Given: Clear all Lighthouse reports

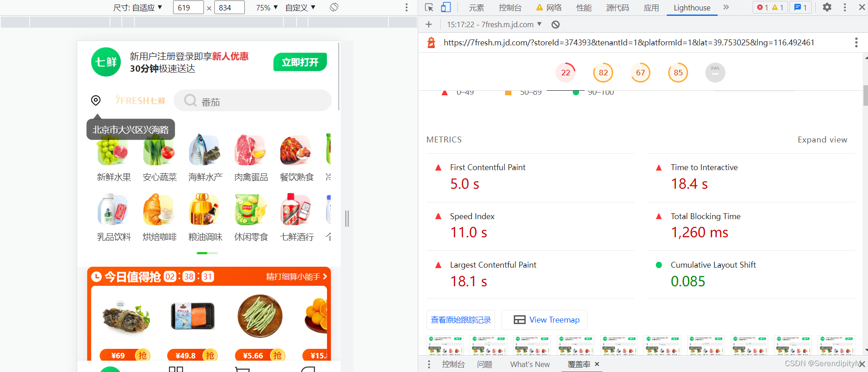Looking at the screenshot, I should 556,24.
